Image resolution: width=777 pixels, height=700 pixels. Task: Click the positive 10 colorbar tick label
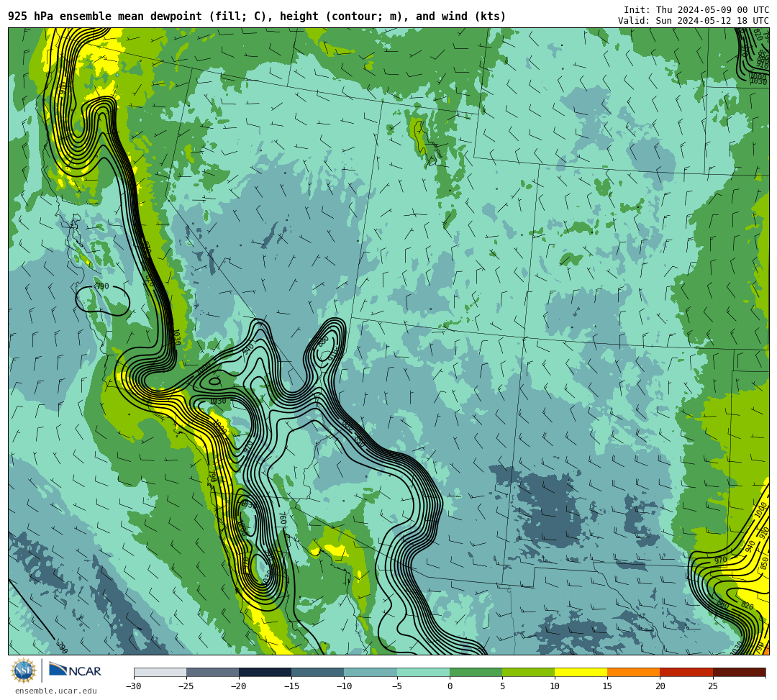point(555,686)
